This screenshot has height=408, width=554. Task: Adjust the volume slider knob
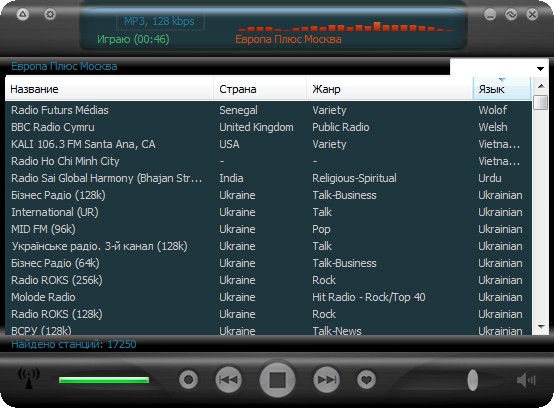[472, 380]
